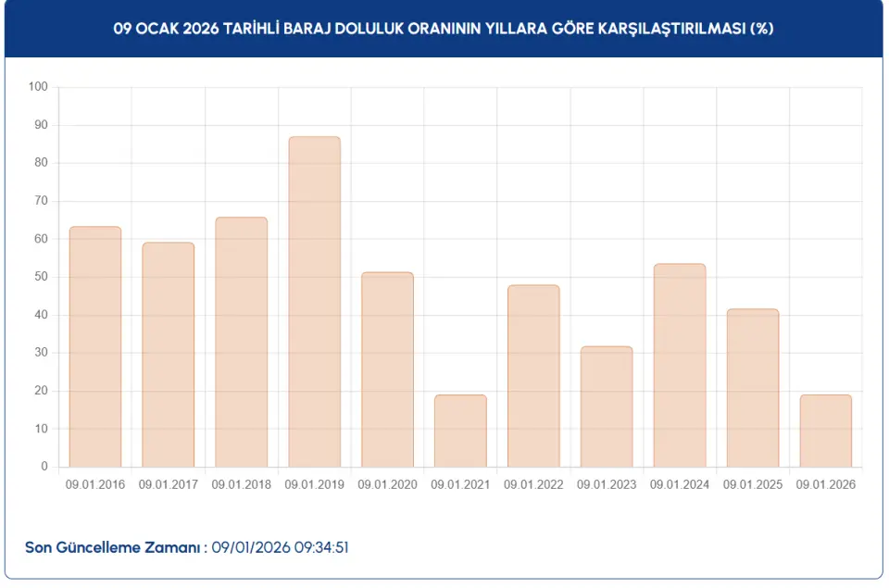
Task: Click the 100 y-axis label
Action: pyautogui.click(x=38, y=87)
